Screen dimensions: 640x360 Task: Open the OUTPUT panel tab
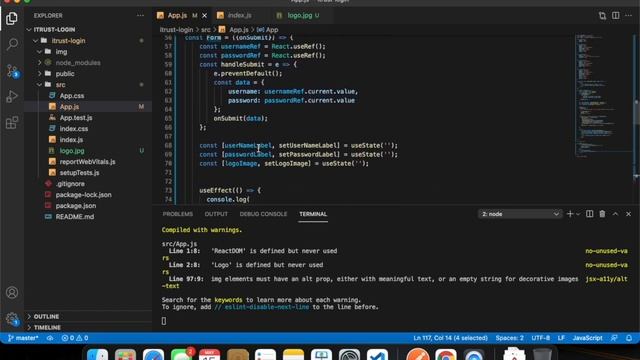(x=216, y=214)
